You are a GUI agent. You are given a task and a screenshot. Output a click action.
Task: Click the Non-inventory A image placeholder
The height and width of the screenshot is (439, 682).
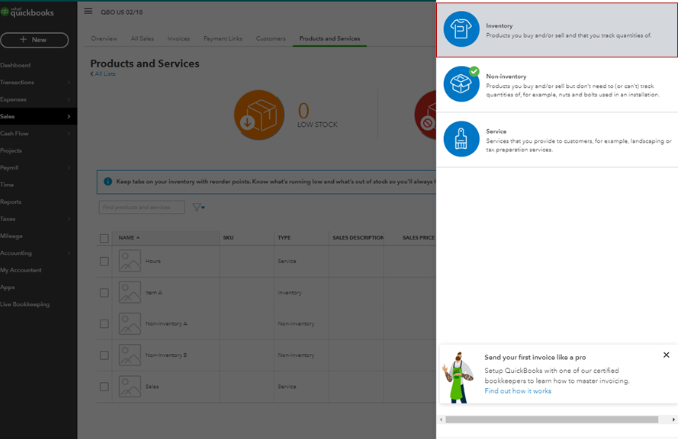(130, 323)
